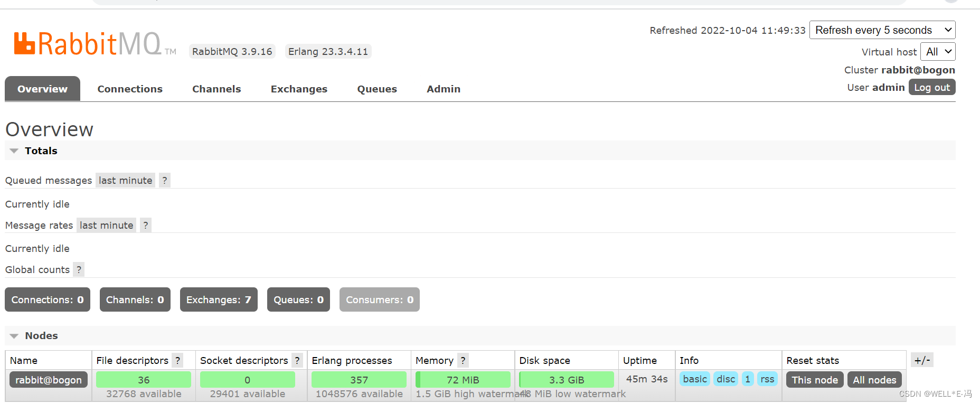This screenshot has width=980, height=403.
Task: Change Queued messages last minute range
Action: [x=126, y=181]
